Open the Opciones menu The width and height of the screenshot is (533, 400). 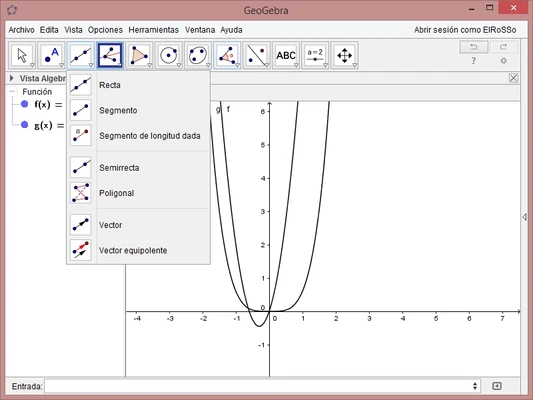click(x=105, y=30)
